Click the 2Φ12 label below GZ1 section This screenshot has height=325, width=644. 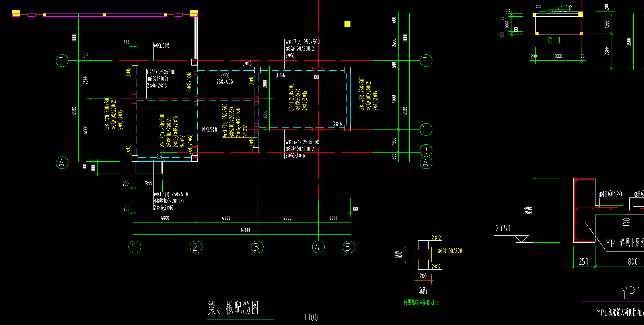(x=436, y=267)
